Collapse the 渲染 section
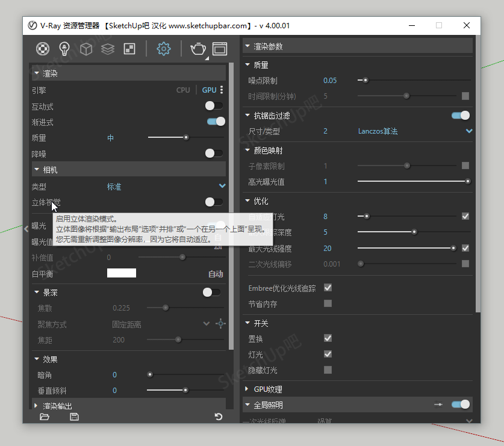504x446 pixels. (x=37, y=73)
